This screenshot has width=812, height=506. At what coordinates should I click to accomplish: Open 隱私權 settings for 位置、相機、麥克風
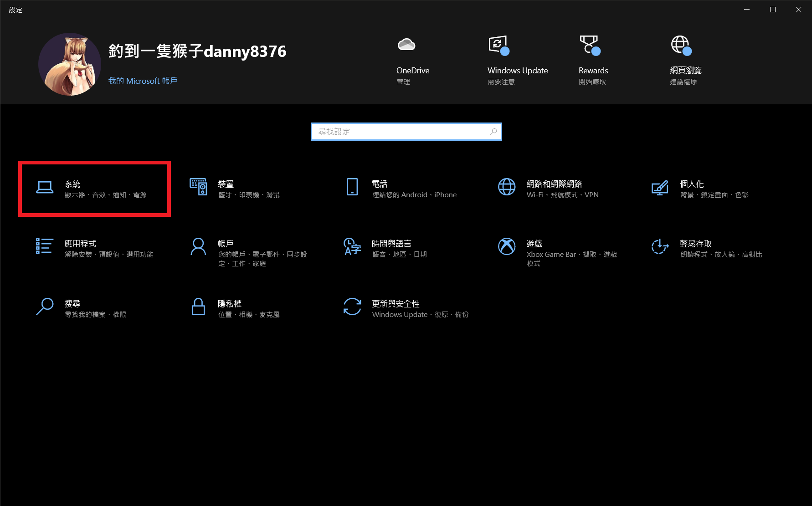click(249, 308)
